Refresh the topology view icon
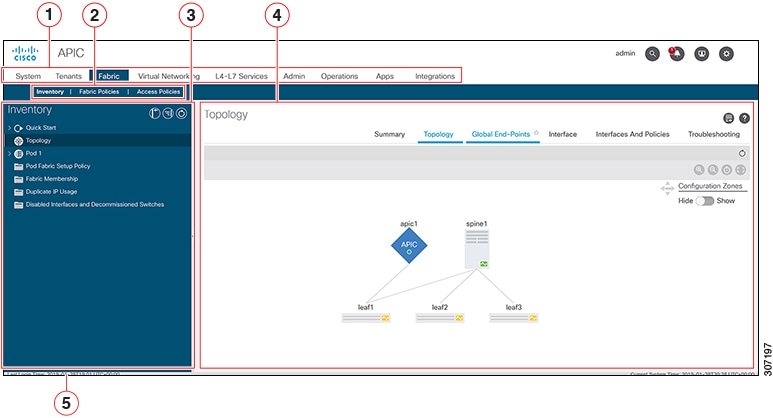Viewport: 773px width, 418px height. coord(742,153)
